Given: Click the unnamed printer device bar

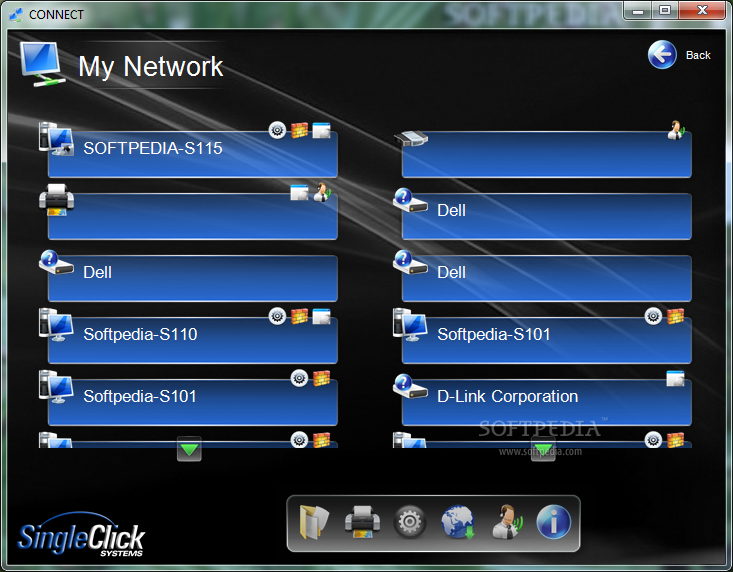Looking at the screenshot, I should (x=193, y=216).
